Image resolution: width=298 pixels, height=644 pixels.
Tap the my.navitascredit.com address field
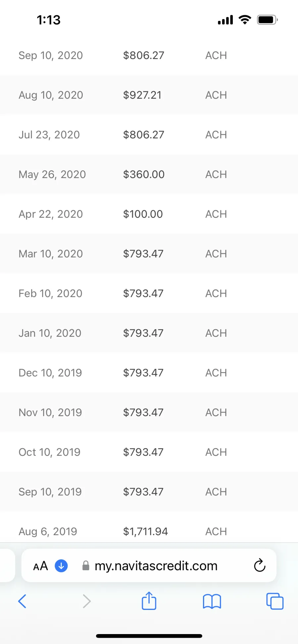coord(156,566)
